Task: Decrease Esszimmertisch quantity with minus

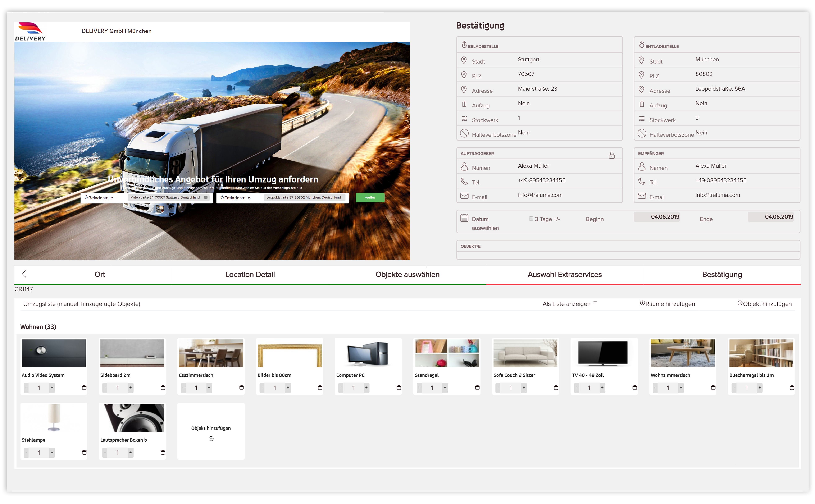Action: (183, 388)
